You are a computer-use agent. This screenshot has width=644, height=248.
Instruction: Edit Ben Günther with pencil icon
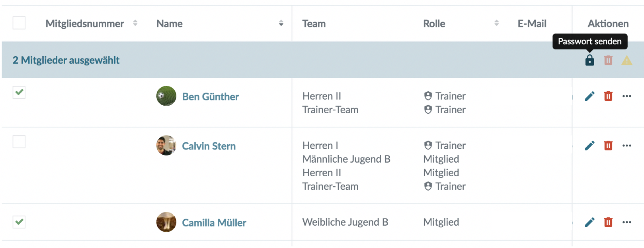589,96
